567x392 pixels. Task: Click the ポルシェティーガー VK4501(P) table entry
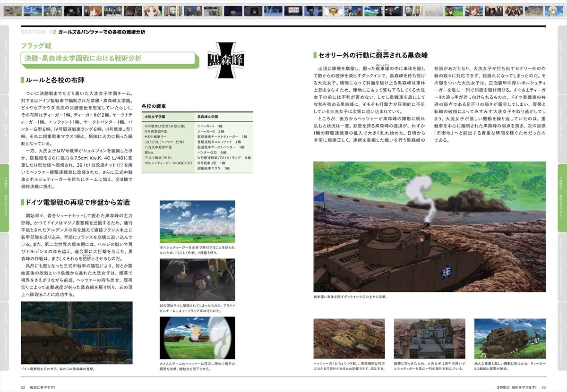tap(170, 162)
